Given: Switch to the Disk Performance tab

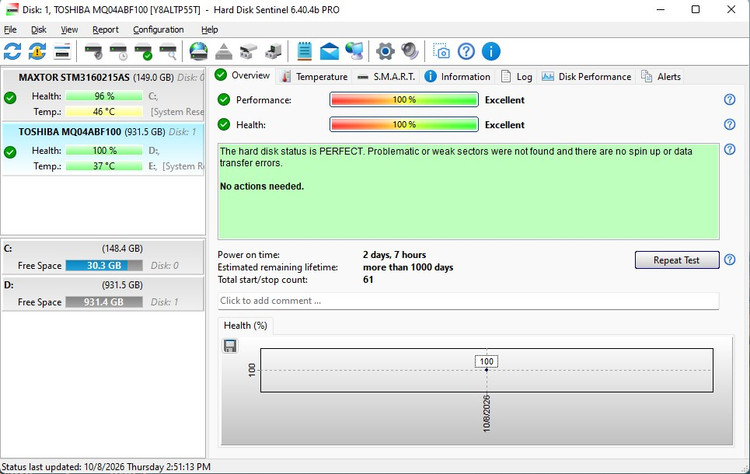Looking at the screenshot, I should (x=586, y=77).
